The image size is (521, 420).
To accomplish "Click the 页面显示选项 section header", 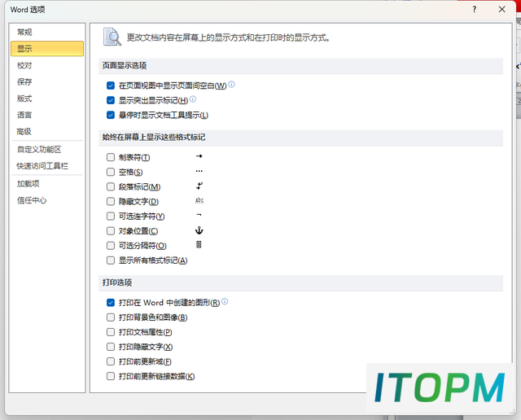I will click(x=300, y=66).
